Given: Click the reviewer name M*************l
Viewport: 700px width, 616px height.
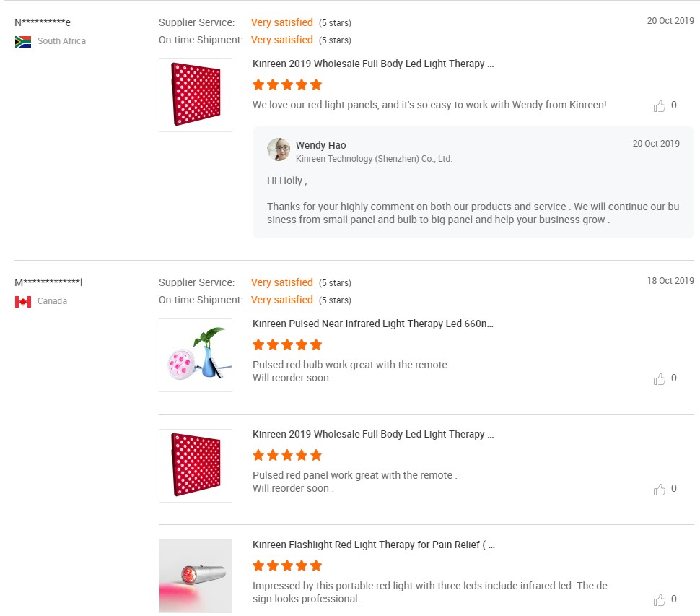Looking at the screenshot, I should tap(48, 282).
